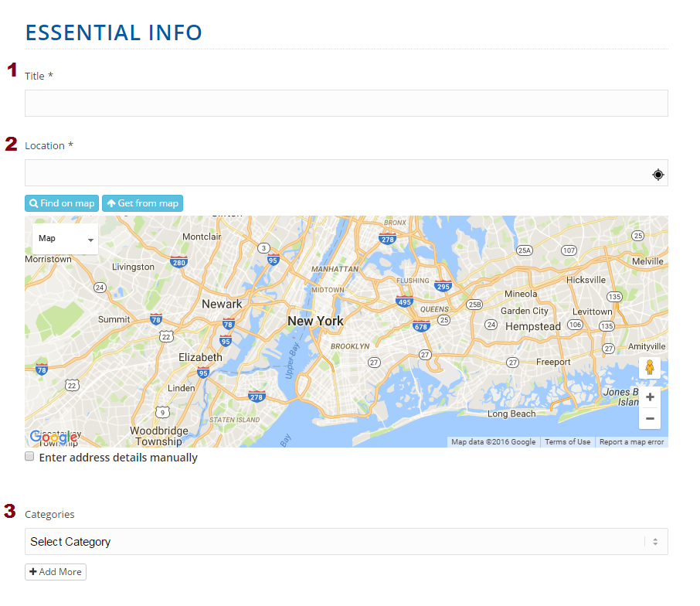The height and width of the screenshot is (606, 700).
Task: Click the BRONX label on map
Action: (395, 223)
